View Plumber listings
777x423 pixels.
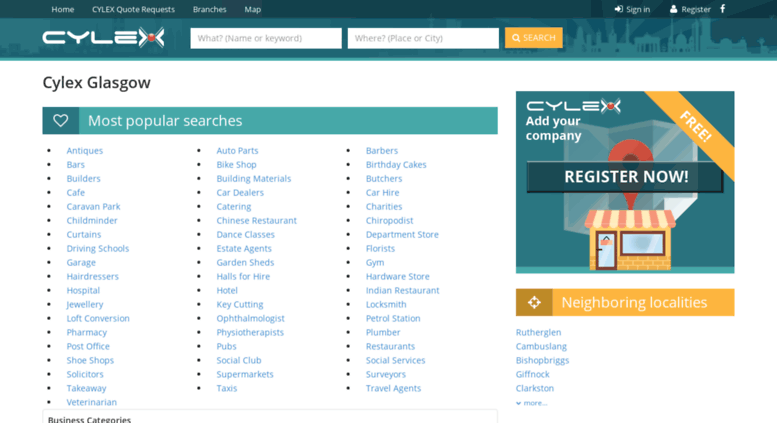[383, 332]
